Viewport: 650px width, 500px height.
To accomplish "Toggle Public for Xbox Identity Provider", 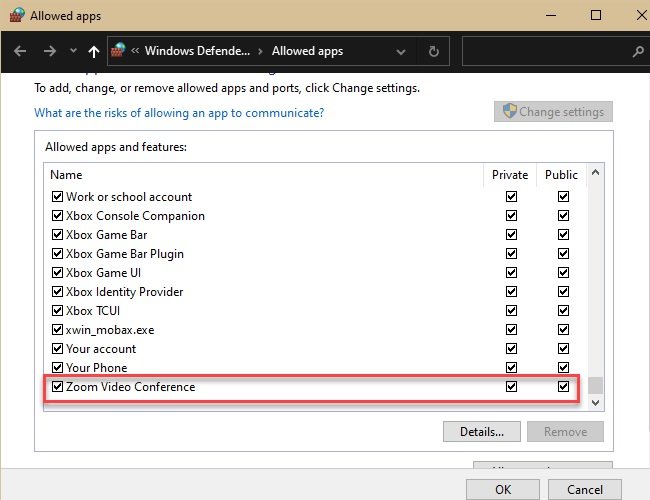I will tap(563, 292).
